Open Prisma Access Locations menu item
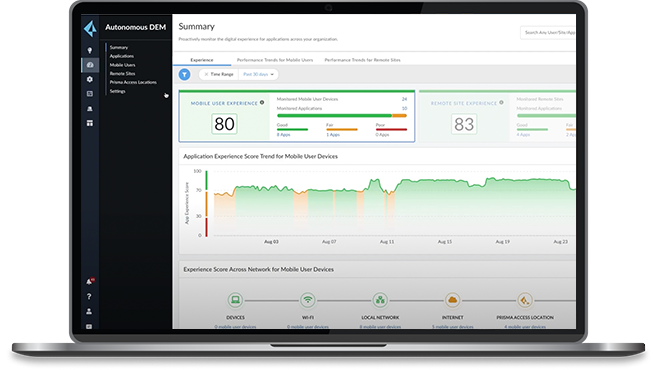Viewport: 657px width, 370px height. click(x=133, y=82)
